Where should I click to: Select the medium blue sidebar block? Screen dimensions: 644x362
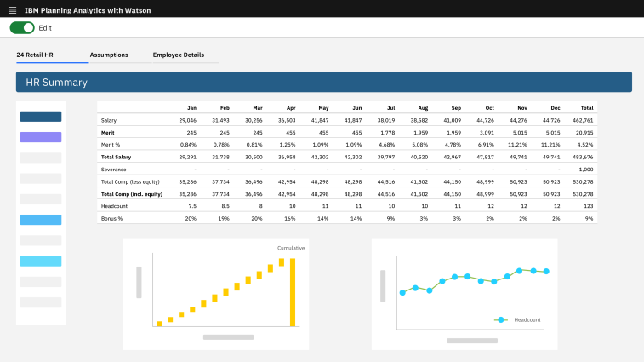click(41, 220)
